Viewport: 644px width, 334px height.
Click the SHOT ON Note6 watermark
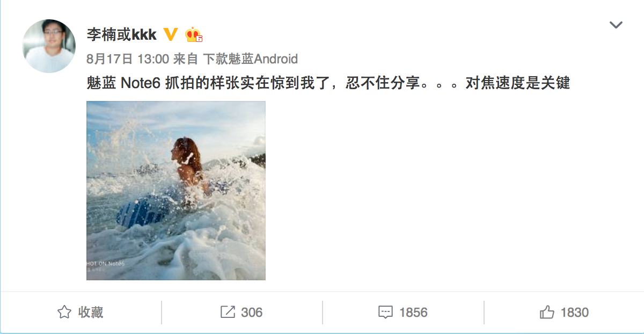pyautogui.click(x=105, y=264)
